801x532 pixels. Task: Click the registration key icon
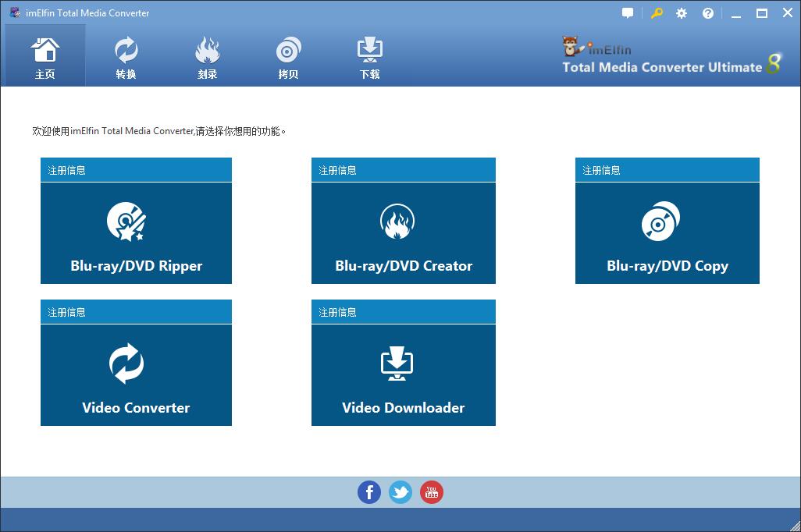(656, 13)
